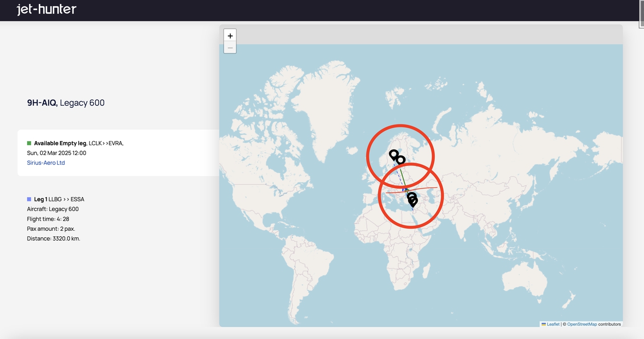Select the Stockholm ESSA map marker
This screenshot has width=644, height=339.
pos(394,154)
